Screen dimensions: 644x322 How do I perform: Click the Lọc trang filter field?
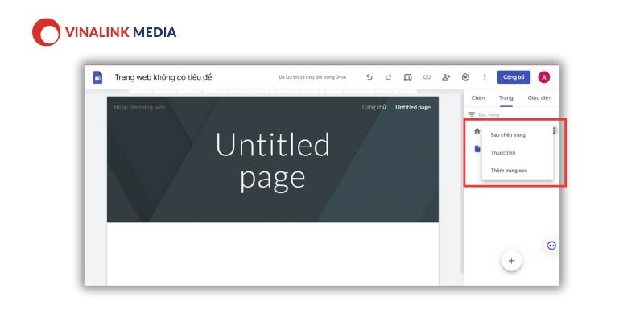click(489, 114)
